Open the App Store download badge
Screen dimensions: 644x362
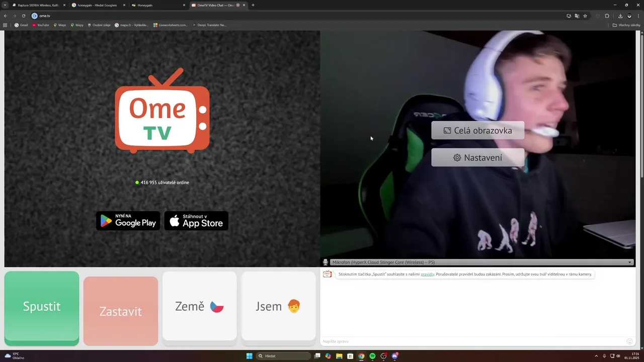(x=196, y=221)
